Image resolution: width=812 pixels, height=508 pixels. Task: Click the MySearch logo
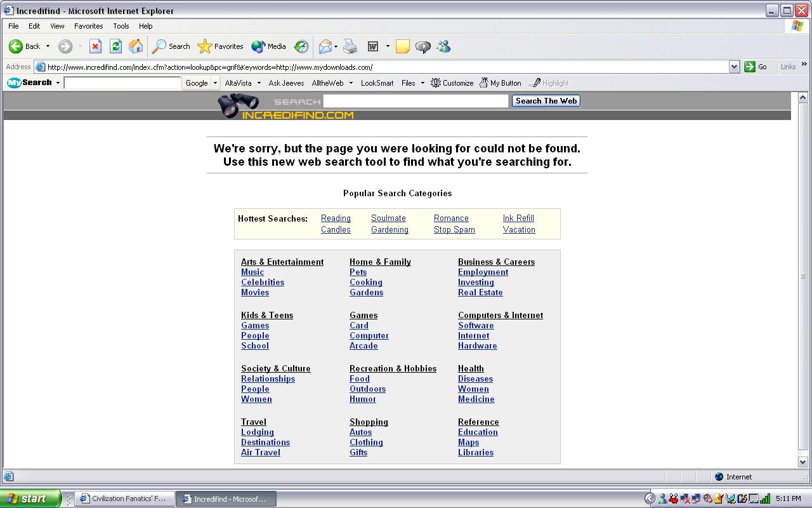pos(29,83)
